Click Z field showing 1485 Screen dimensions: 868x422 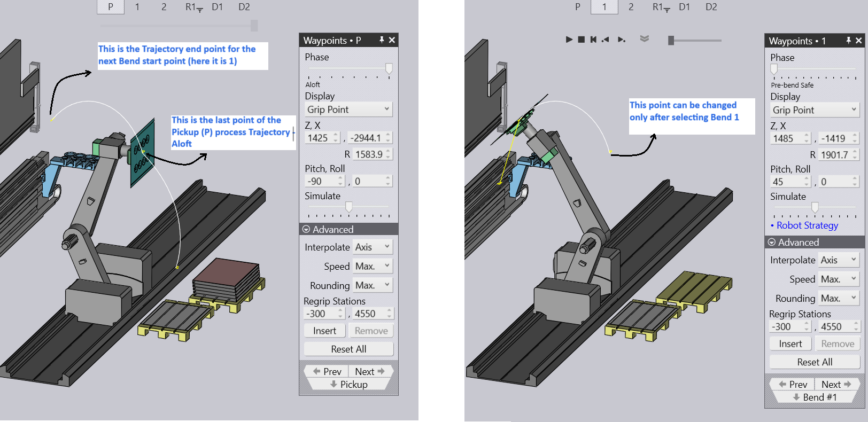790,138
